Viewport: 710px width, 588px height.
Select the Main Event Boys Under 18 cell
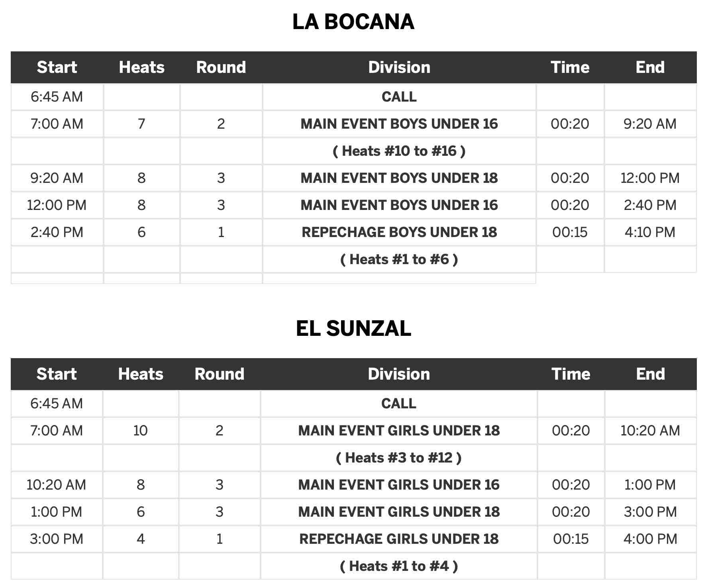click(x=399, y=178)
